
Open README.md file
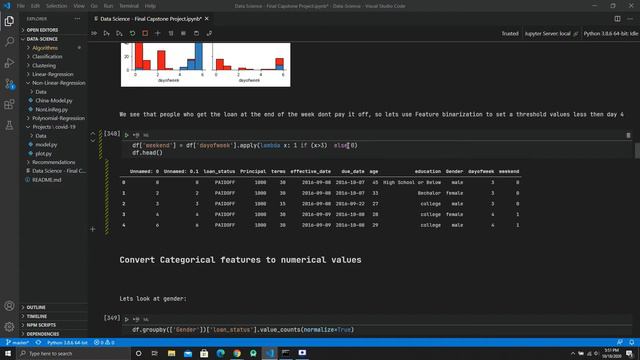point(47,180)
